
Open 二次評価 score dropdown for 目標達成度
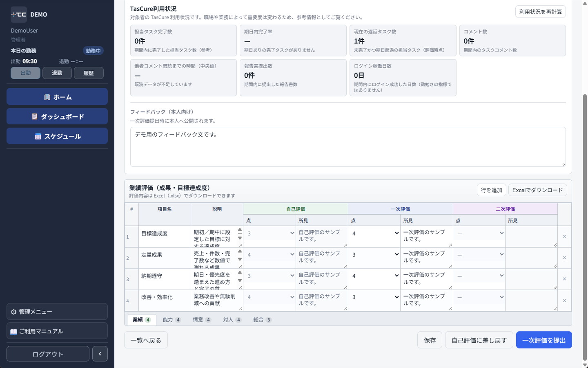[479, 233]
